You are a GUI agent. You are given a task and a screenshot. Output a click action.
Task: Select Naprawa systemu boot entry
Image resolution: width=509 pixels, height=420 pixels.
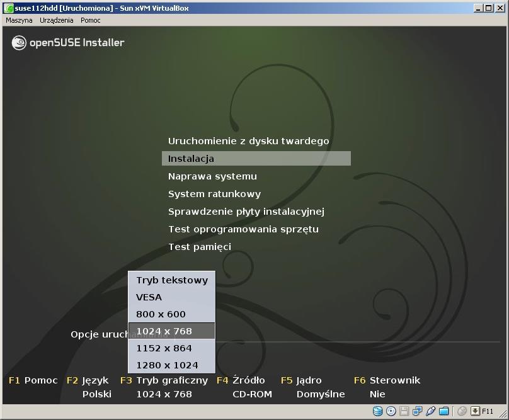click(212, 176)
